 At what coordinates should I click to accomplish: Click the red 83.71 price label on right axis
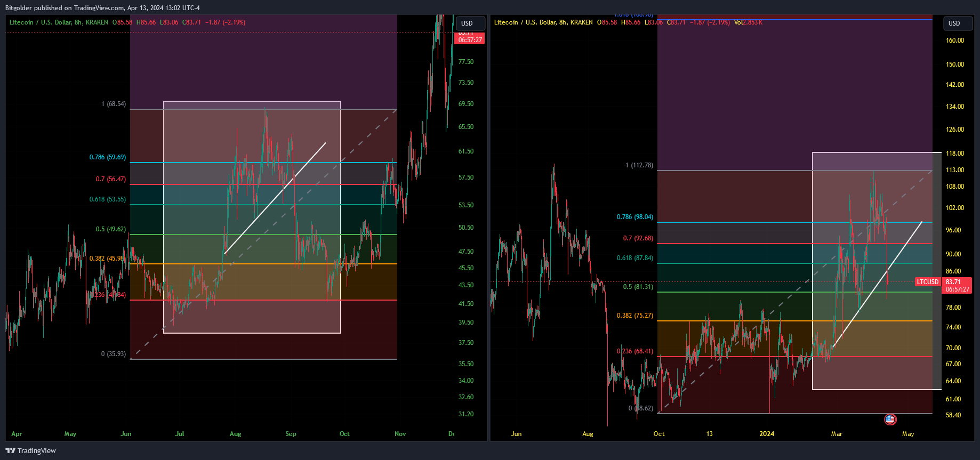tap(957, 282)
